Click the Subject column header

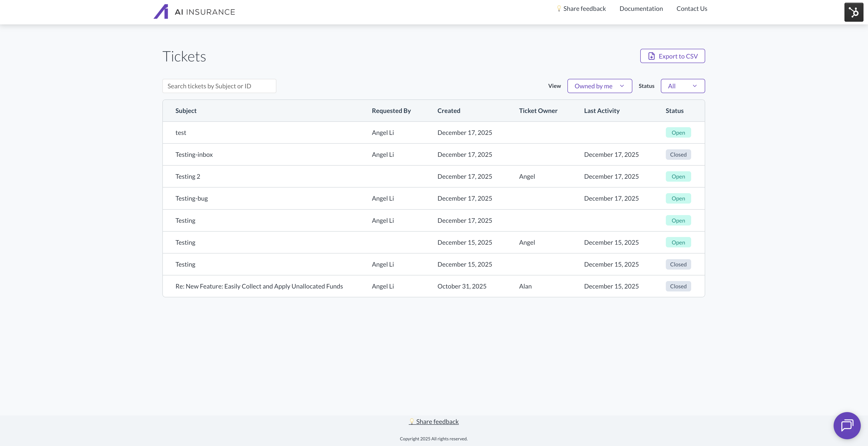186,110
